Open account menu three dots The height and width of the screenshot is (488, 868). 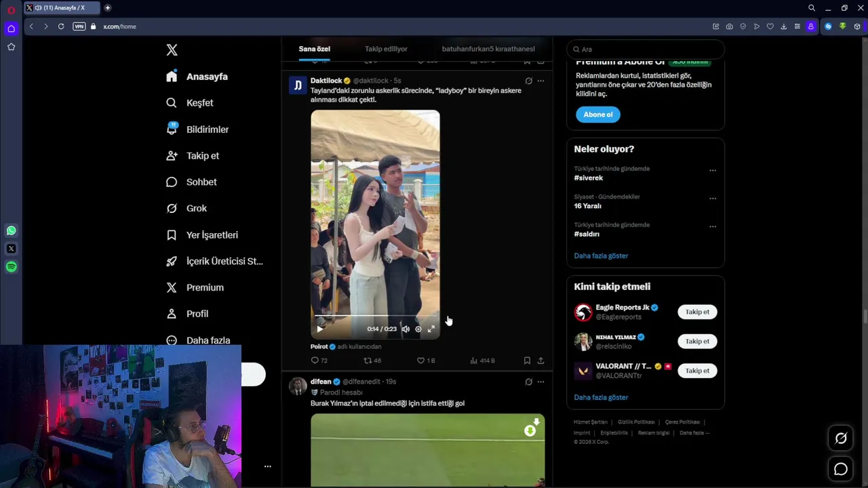point(267,466)
